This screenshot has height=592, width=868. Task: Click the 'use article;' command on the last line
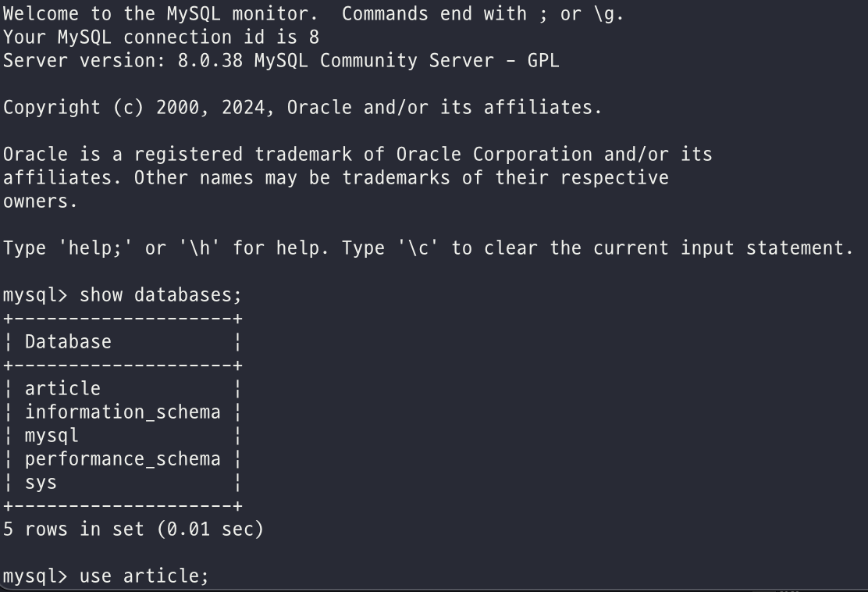click(144, 576)
